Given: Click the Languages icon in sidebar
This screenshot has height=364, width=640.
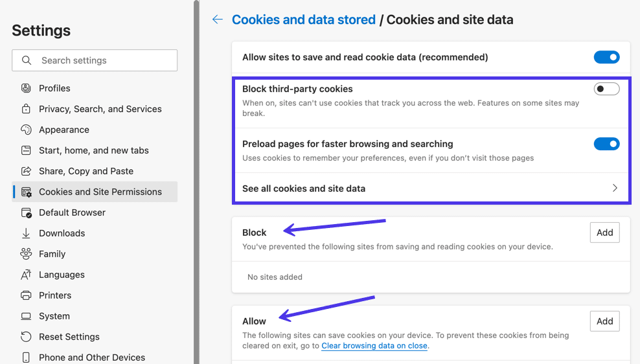Looking at the screenshot, I should click(x=26, y=275).
